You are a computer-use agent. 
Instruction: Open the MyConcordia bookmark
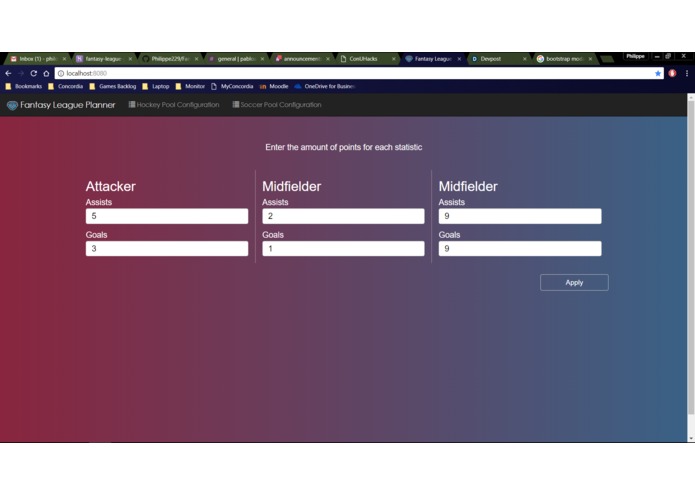pos(232,86)
